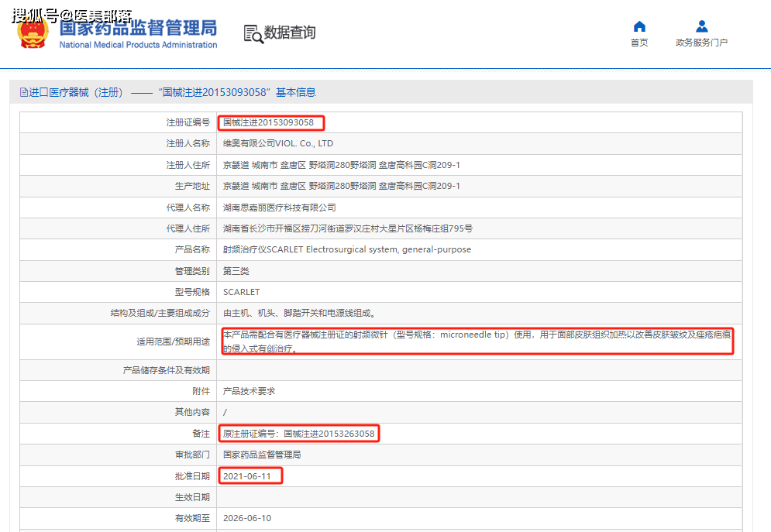Screen dimensions: 771x532
Task: Click the 注册证编号 field label
Action: click(188, 122)
